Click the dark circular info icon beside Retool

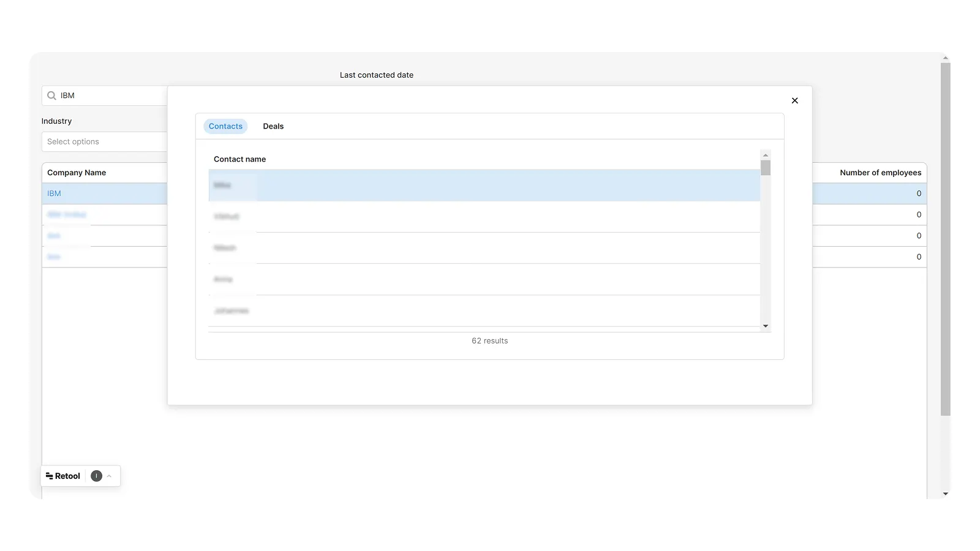pyautogui.click(x=96, y=476)
